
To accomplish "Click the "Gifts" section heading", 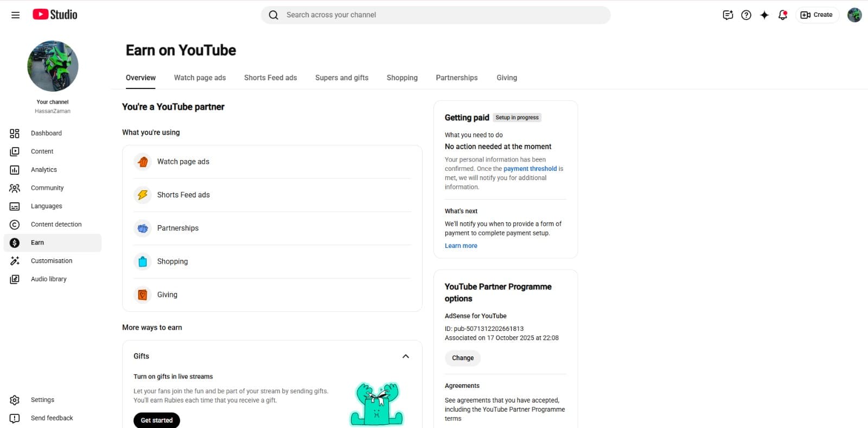I will [141, 356].
